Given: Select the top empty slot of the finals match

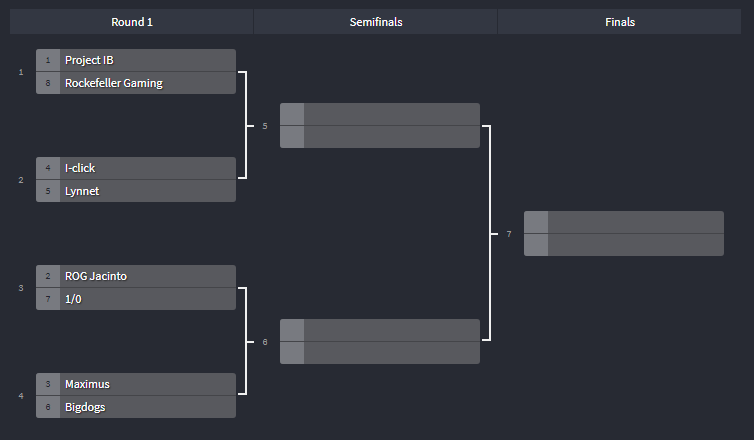Looking at the screenshot, I should (635, 222).
